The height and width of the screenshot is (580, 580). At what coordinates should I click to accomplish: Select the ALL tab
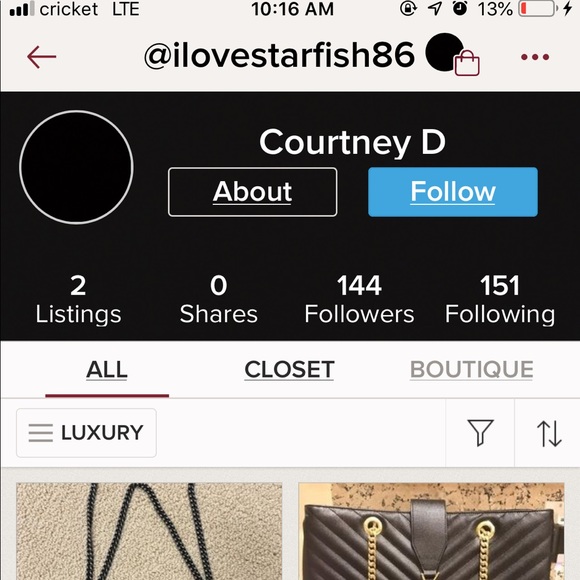coord(107,369)
